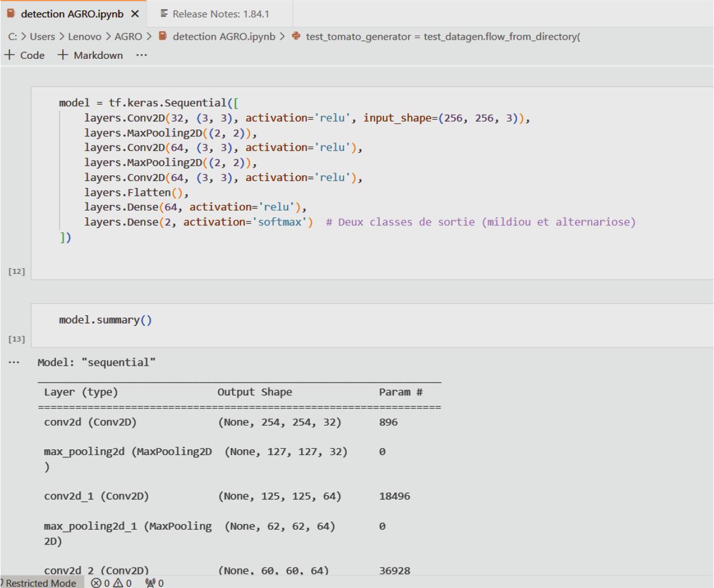Expand the Users breadcrumb folder
This screenshot has height=588, width=714.
point(42,37)
